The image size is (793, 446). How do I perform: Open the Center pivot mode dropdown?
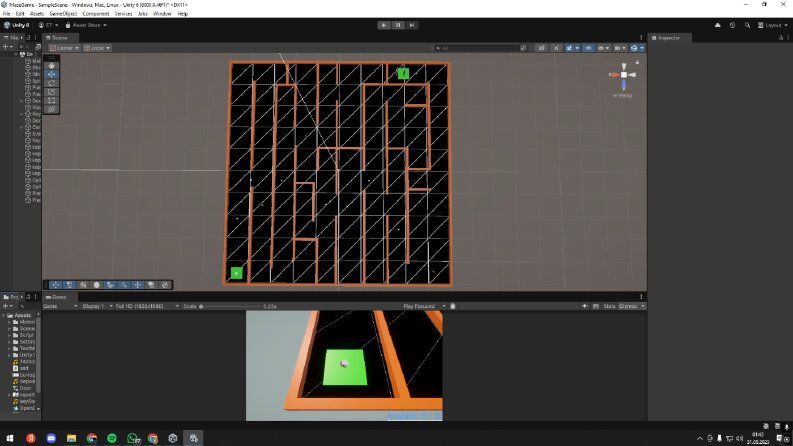(64, 48)
